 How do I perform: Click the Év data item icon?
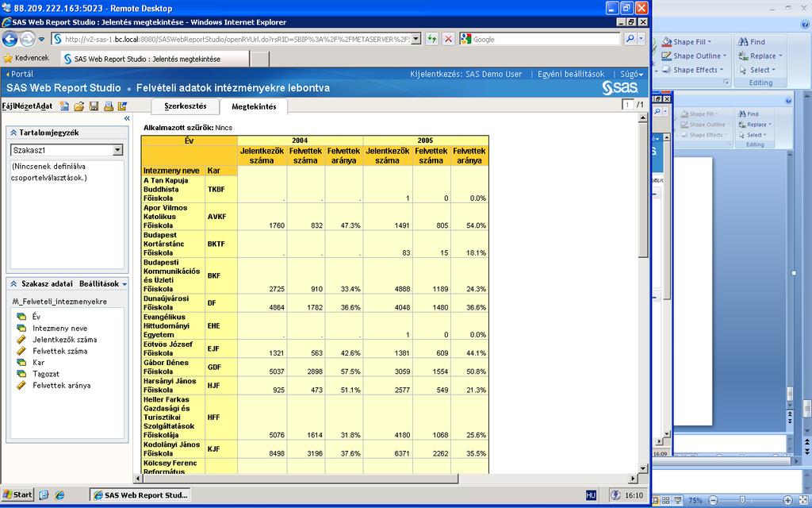[21, 317]
